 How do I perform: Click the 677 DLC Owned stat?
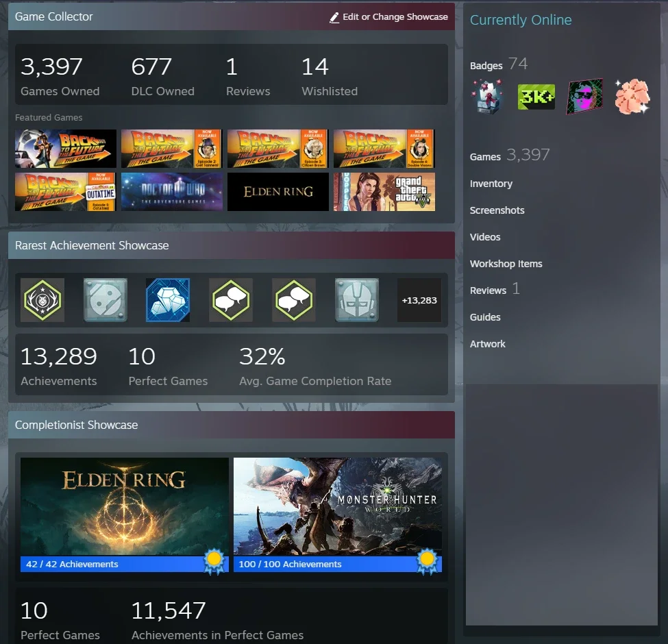(163, 76)
